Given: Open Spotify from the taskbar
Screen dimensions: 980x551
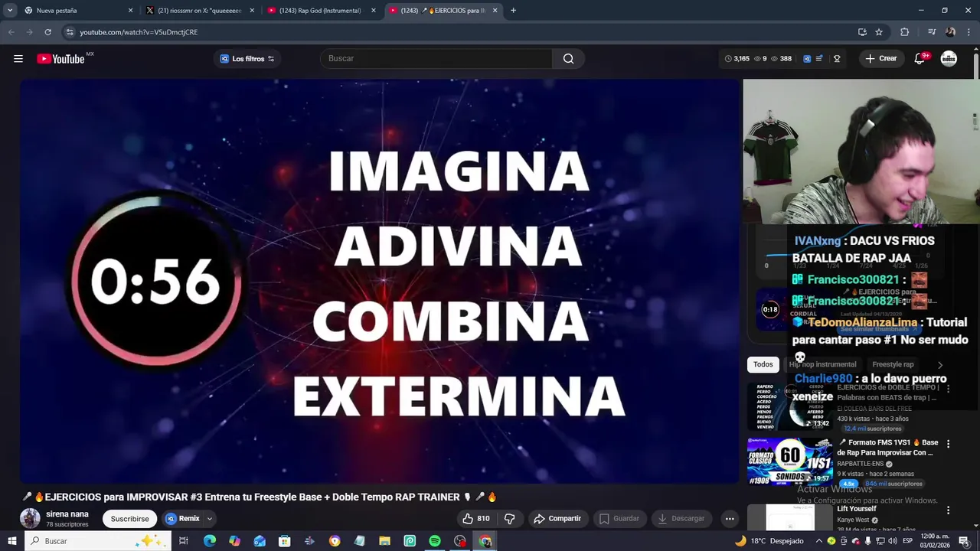Looking at the screenshot, I should pyautogui.click(x=435, y=541).
